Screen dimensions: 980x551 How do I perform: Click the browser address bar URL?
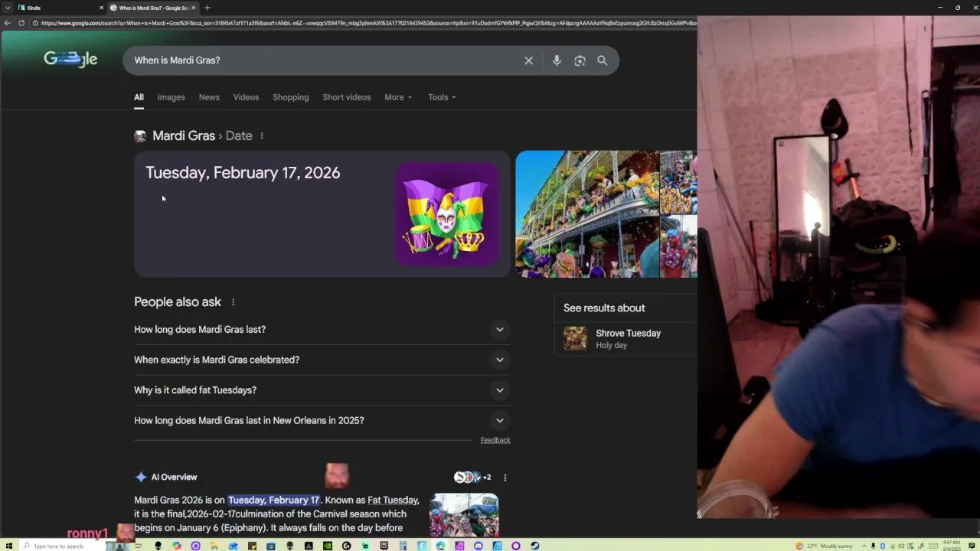367,23
